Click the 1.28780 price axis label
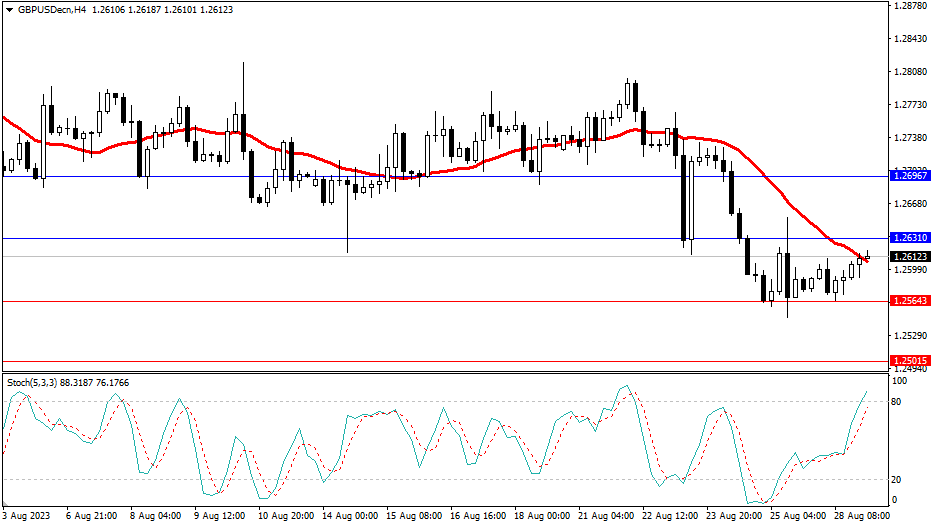The image size is (934, 526). [911, 6]
